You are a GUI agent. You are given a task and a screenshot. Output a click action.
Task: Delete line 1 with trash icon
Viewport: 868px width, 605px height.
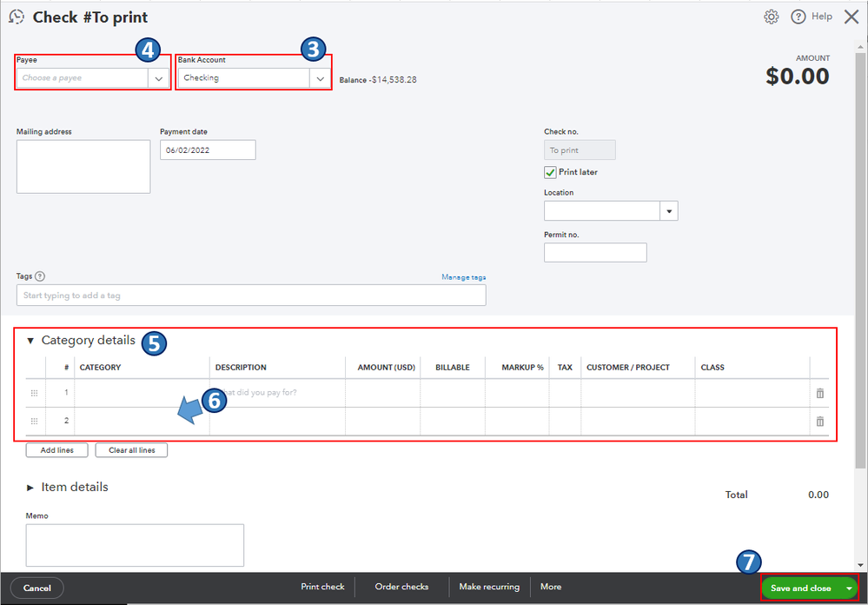point(820,394)
